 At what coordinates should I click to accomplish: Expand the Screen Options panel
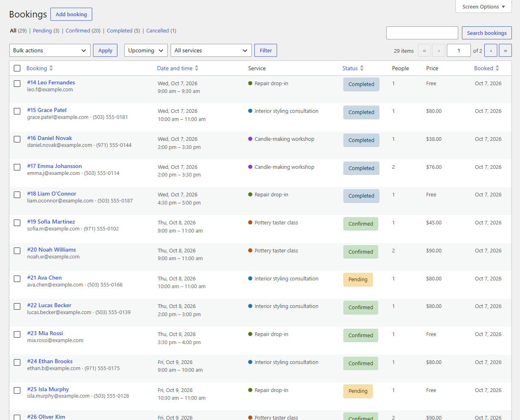[483, 6]
